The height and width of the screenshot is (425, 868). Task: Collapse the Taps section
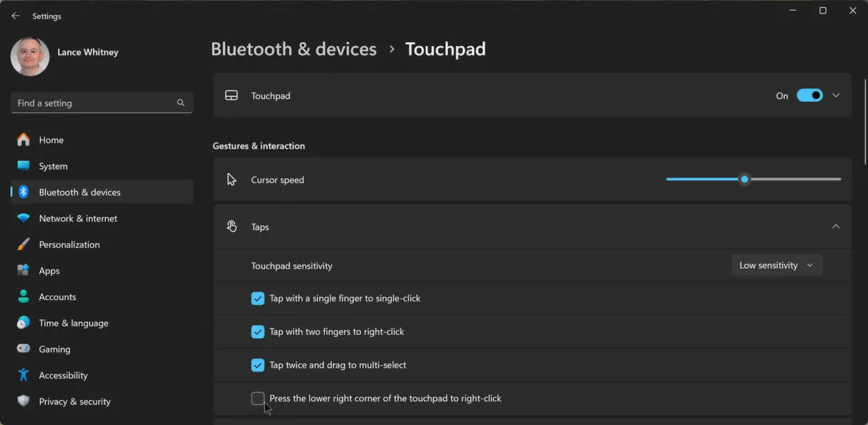click(x=835, y=226)
